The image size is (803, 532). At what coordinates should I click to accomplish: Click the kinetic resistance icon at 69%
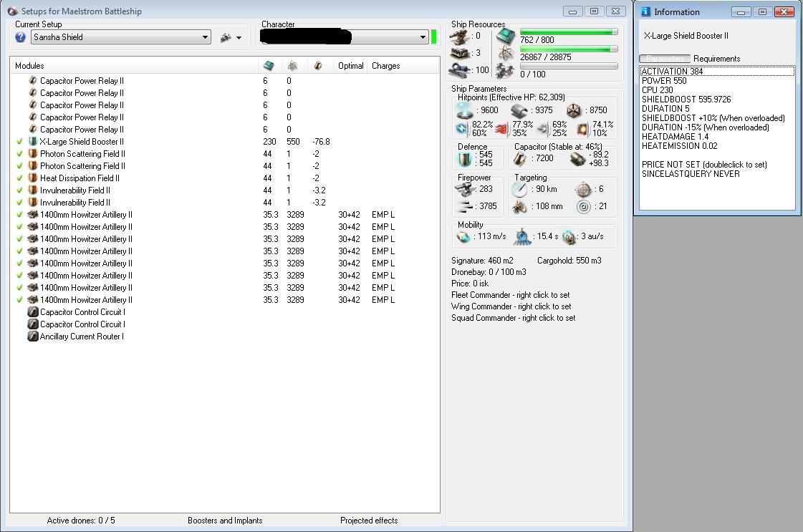point(543,128)
